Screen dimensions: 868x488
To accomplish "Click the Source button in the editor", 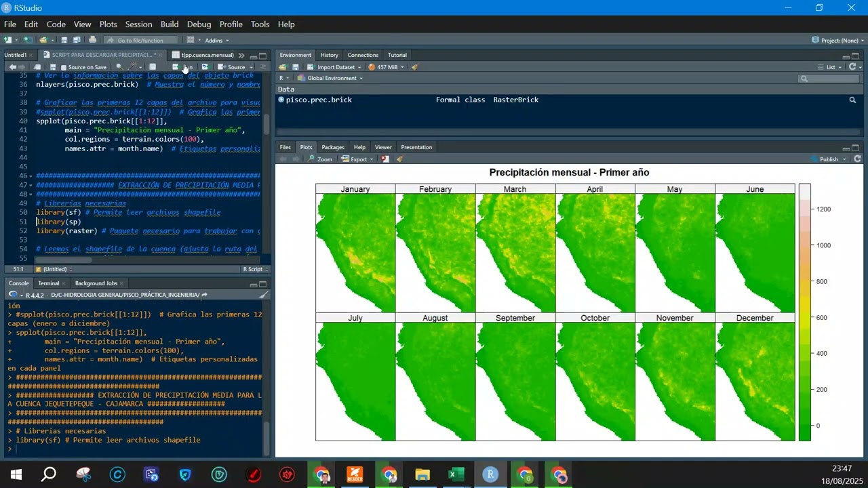I will [x=232, y=67].
